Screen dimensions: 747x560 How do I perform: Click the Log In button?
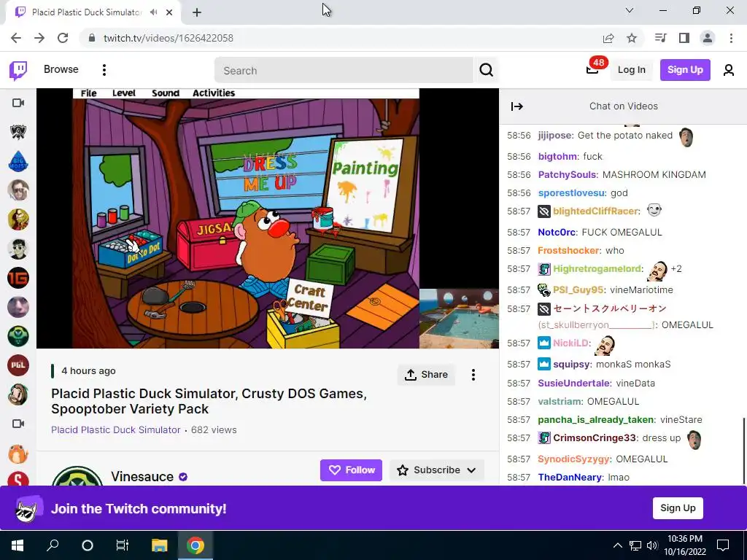click(x=631, y=70)
